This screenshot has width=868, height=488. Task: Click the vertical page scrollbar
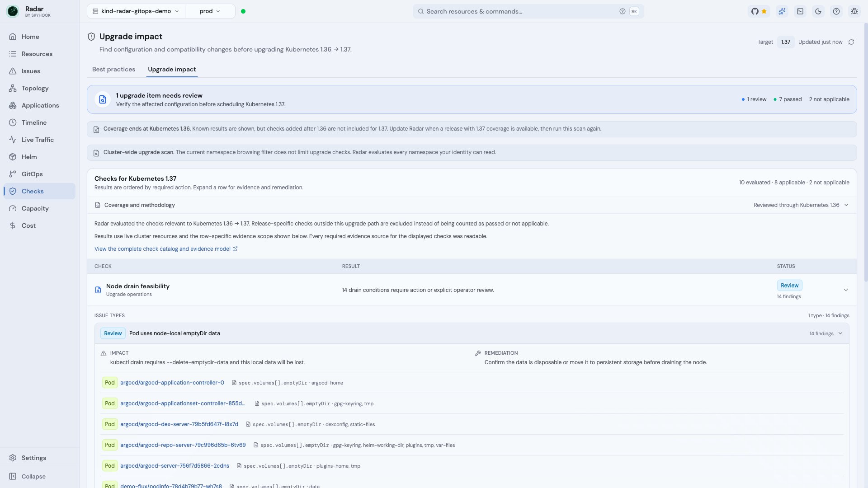866,153
